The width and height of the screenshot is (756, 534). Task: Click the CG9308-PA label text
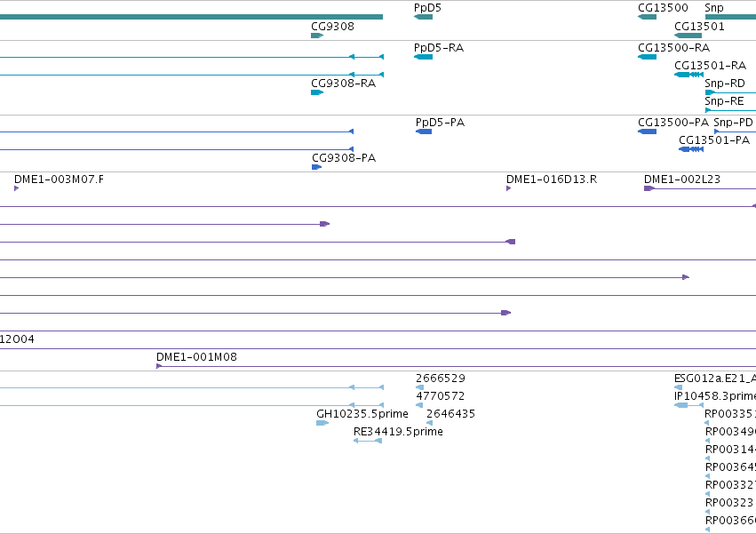(344, 158)
